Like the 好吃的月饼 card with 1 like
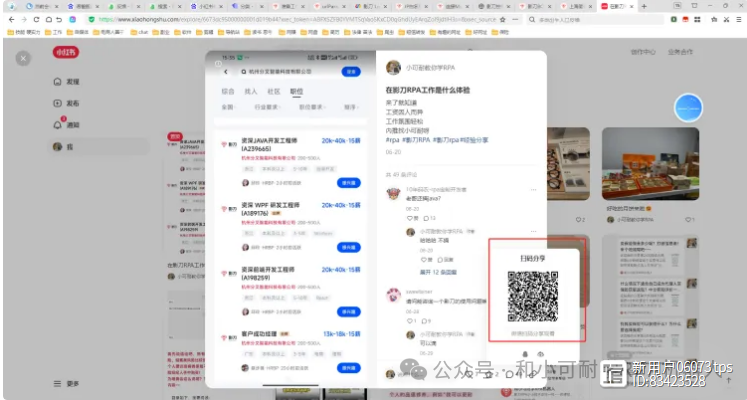This screenshot has width=747, height=400. click(x=689, y=220)
